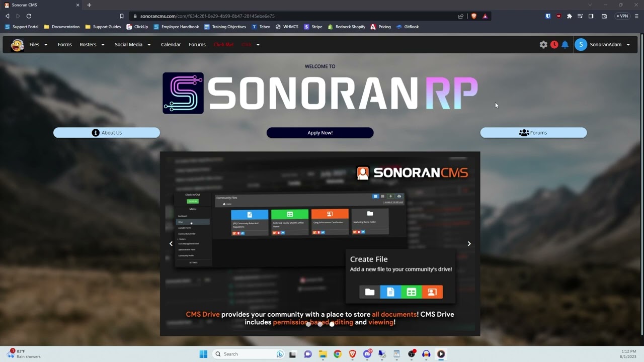This screenshot has width=644, height=362.
Task: Bookmark this page in address bar
Action: click(x=122, y=16)
